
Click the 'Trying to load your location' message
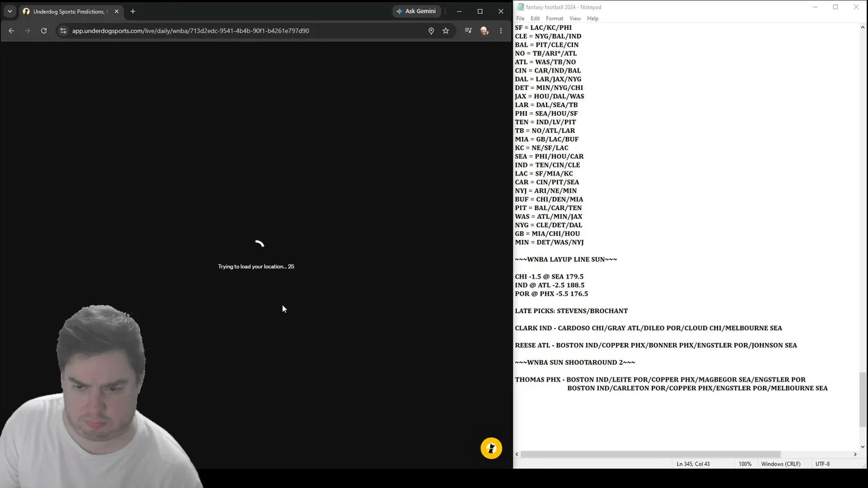tap(256, 266)
